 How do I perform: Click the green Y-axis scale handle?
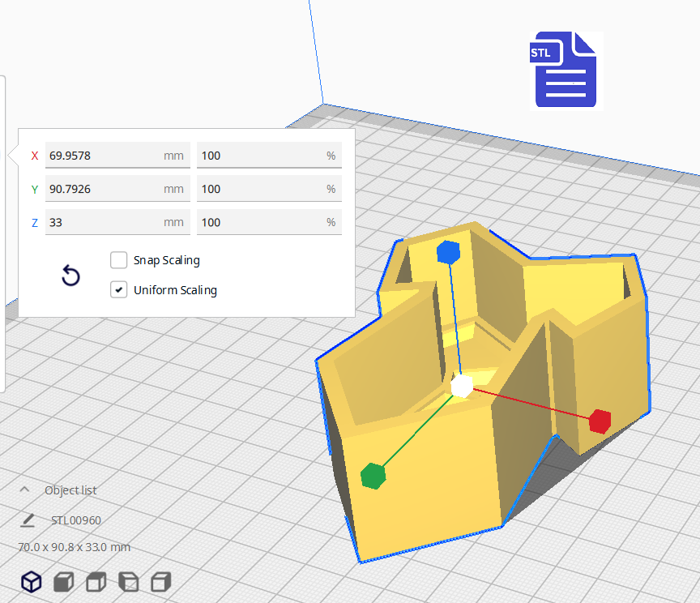[373, 476]
